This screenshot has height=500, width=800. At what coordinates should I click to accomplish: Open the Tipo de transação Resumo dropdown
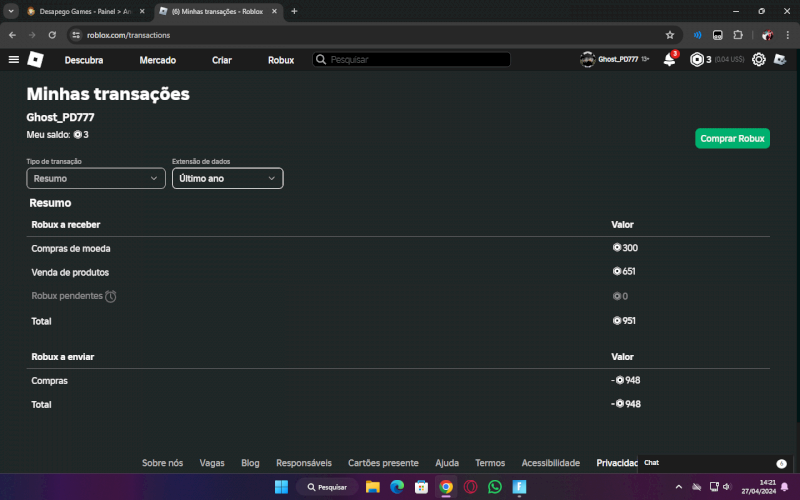96,179
